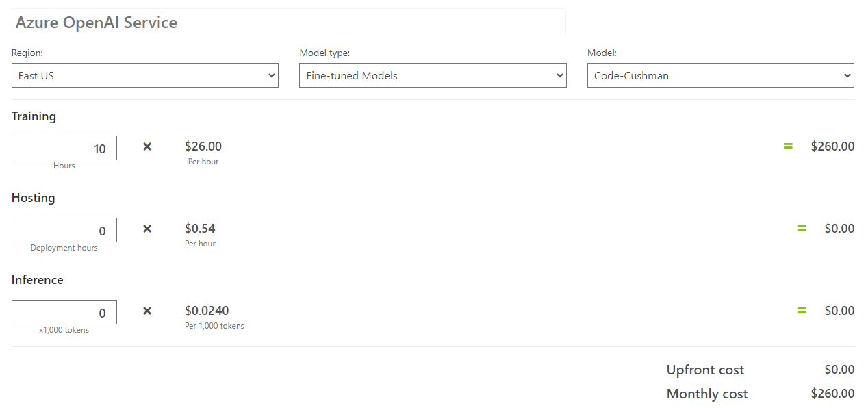Click the Upfront cost $0.00 value
868x408 pixels.
pos(839,370)
